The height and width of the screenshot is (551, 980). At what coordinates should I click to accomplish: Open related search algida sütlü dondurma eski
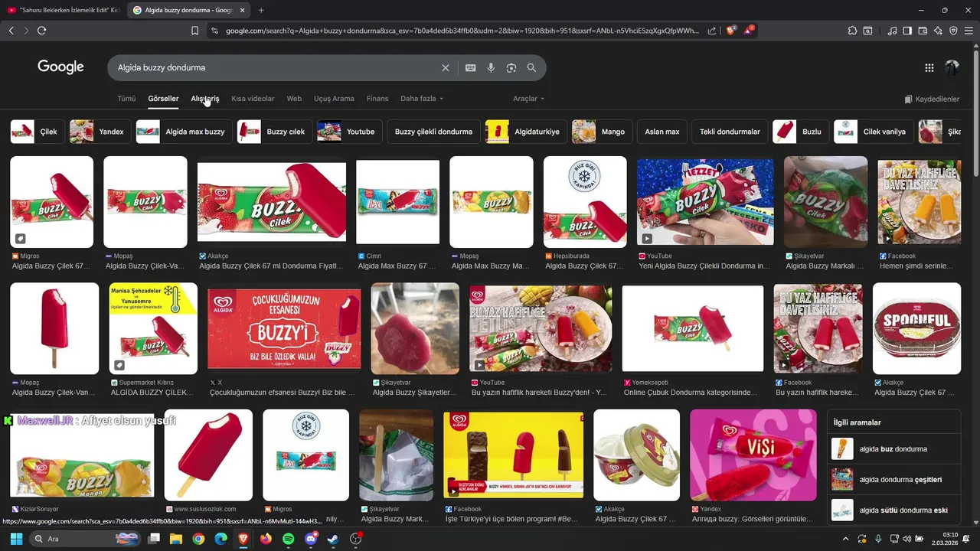click(x=893, y=510)
